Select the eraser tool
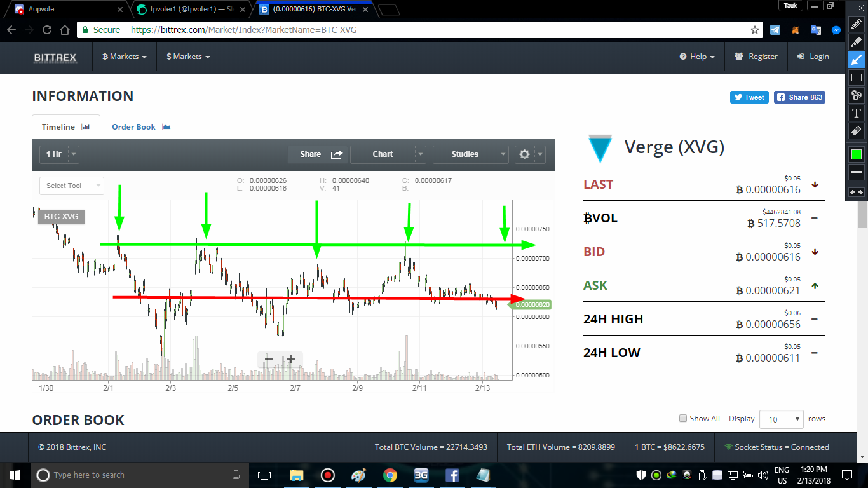This screenshot has width=868, height=488. tap(857, 131)
